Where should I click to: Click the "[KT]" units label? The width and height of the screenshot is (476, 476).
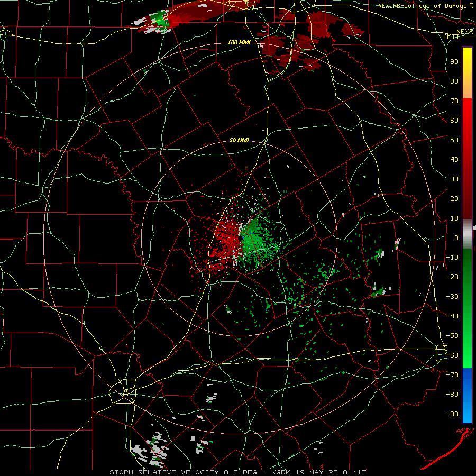point(452,36)
